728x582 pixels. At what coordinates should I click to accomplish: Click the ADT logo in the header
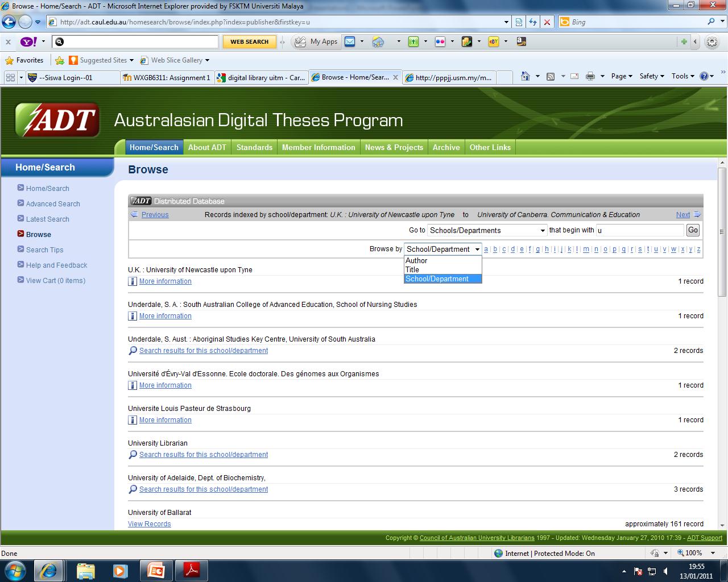click(x=57, y=120)
